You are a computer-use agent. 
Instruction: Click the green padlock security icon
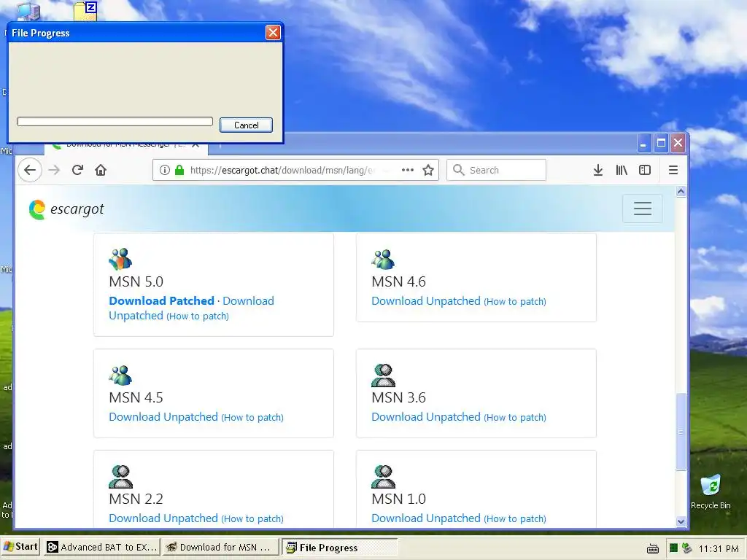pos(179,170)
